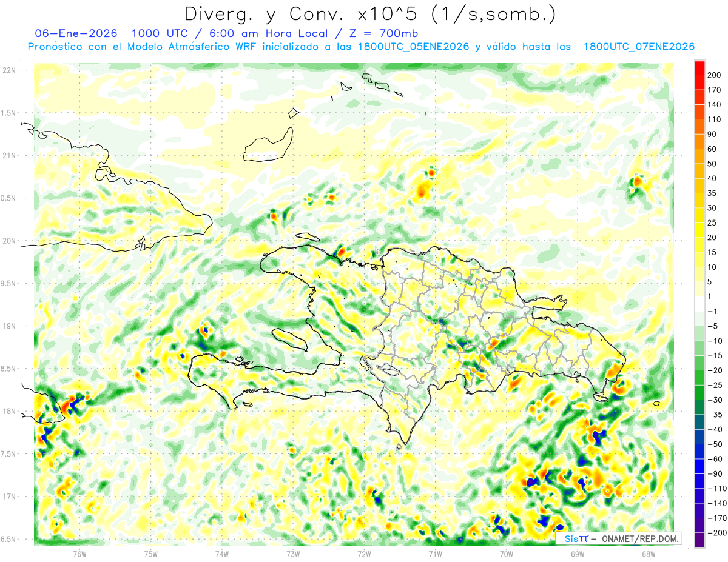728x562 pixels.
Task: Click the positive "50" colorbar value
Action: 712,164
